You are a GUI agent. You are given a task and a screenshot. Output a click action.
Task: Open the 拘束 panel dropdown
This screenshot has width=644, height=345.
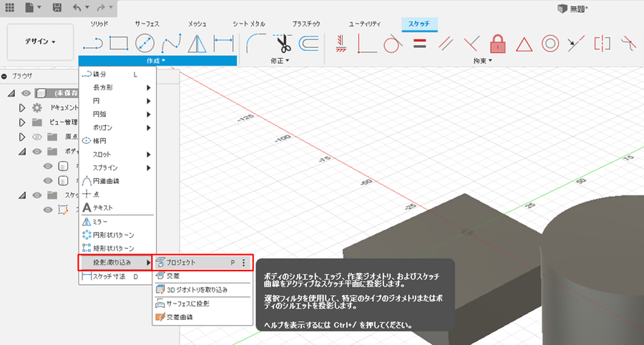(x=482, y=61)
